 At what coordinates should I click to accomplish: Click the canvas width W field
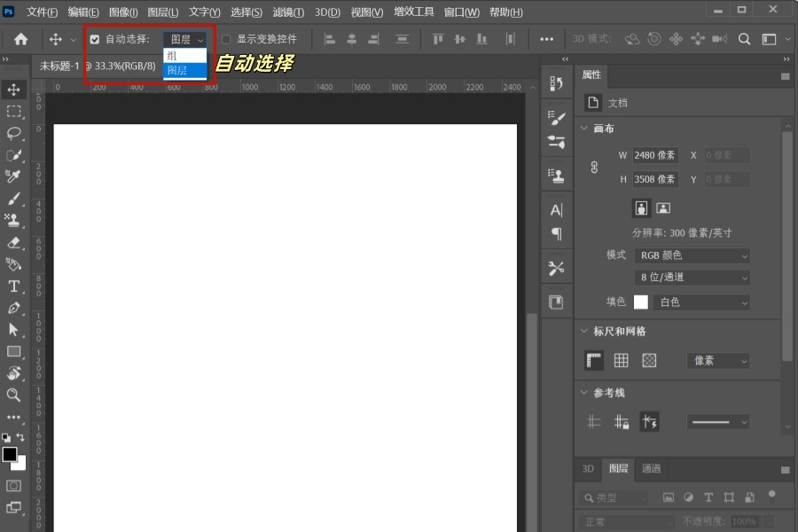click(655, 155)
